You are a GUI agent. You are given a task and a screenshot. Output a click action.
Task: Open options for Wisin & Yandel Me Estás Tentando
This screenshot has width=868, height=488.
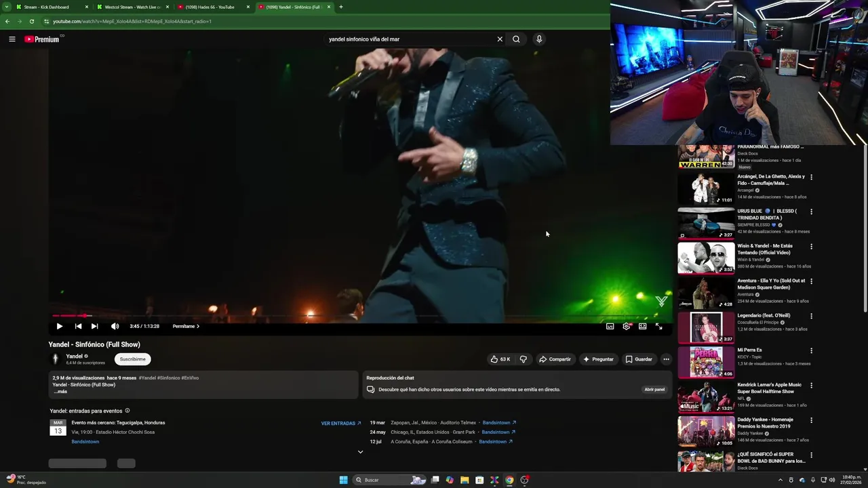[x=811, y=247]
